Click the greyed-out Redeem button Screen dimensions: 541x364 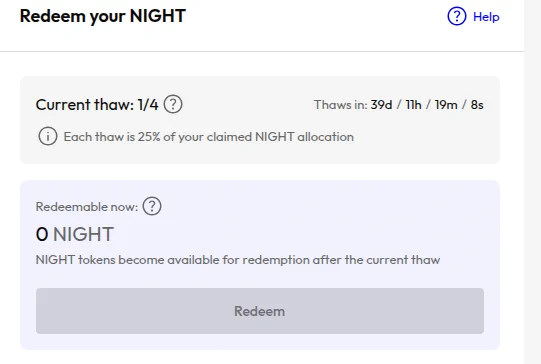click(x=259, y=311)
